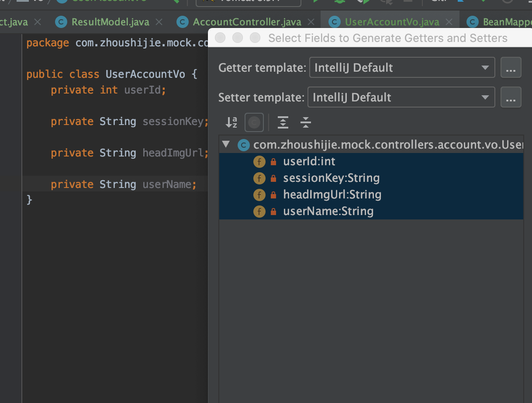The height and width of the screenshot is (403, 532).
Task: Select the UserAccountVo.java tab
Action: [389, 21]
